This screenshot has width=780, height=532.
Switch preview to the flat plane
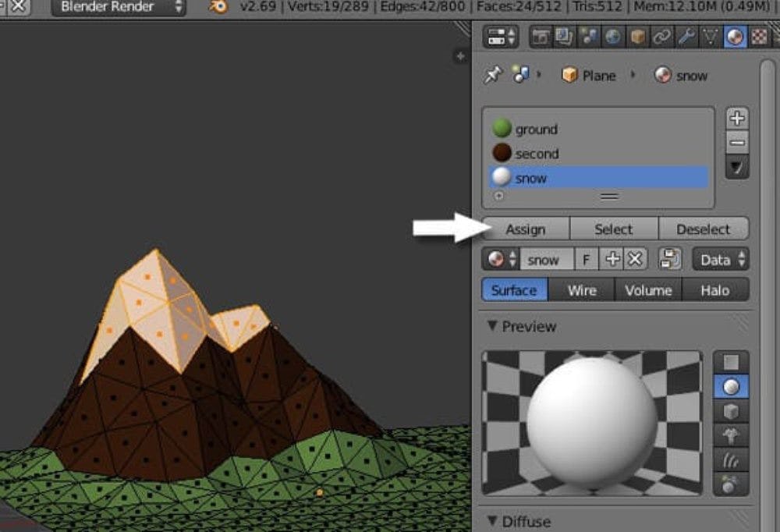[731, 362]
